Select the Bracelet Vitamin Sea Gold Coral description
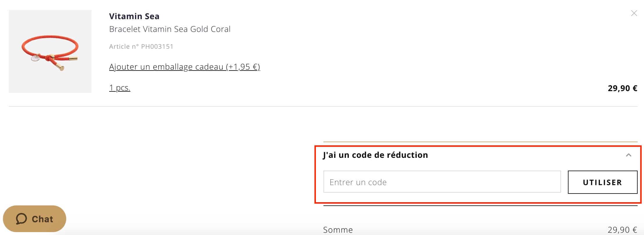 [170, 29]
